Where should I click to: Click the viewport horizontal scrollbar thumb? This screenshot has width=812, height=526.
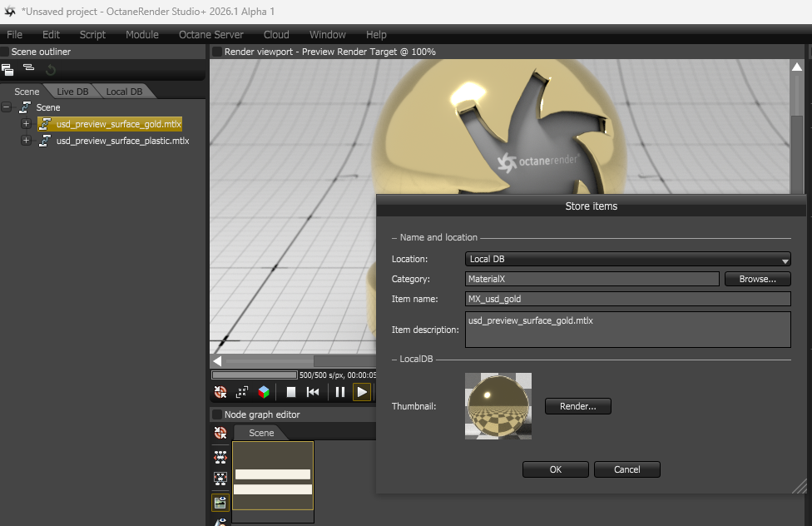pyautogui.click(x=345, y=360)
